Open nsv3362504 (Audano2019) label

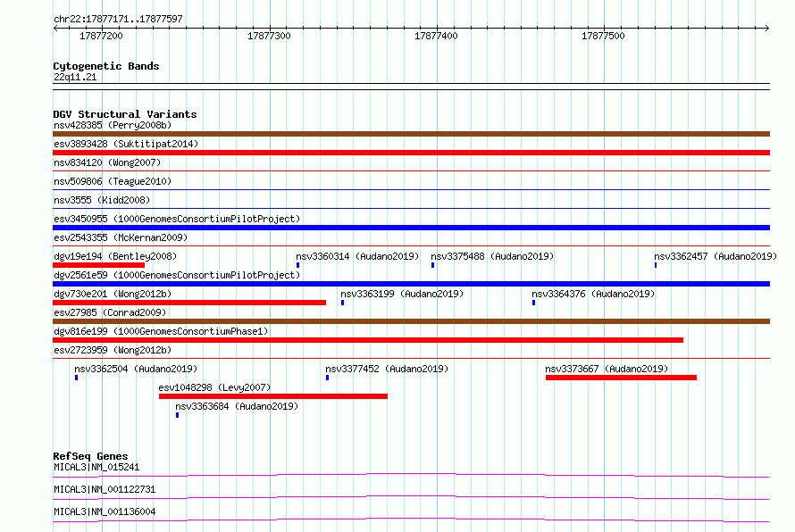pyautogui.click(x=136, y=369)
